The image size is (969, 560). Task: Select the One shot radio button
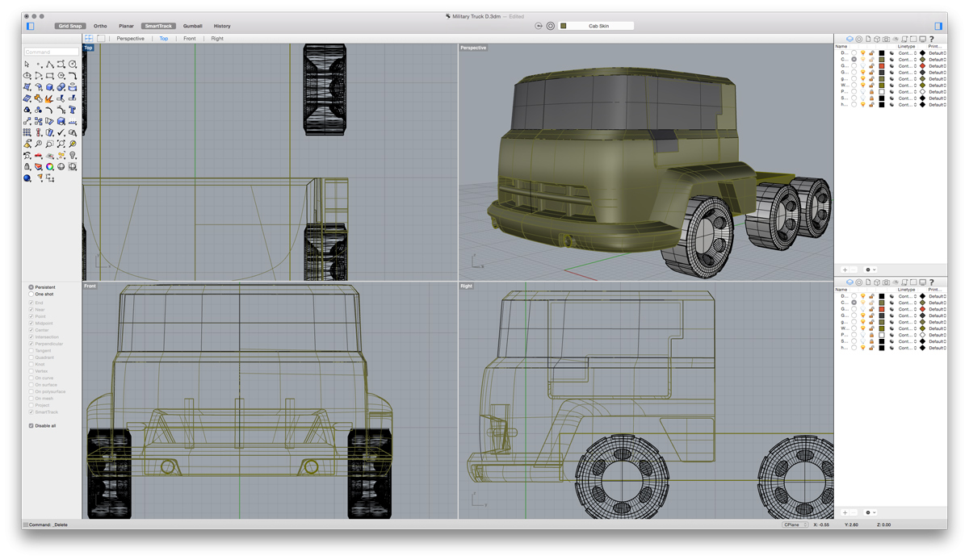[x=31, y=295]
